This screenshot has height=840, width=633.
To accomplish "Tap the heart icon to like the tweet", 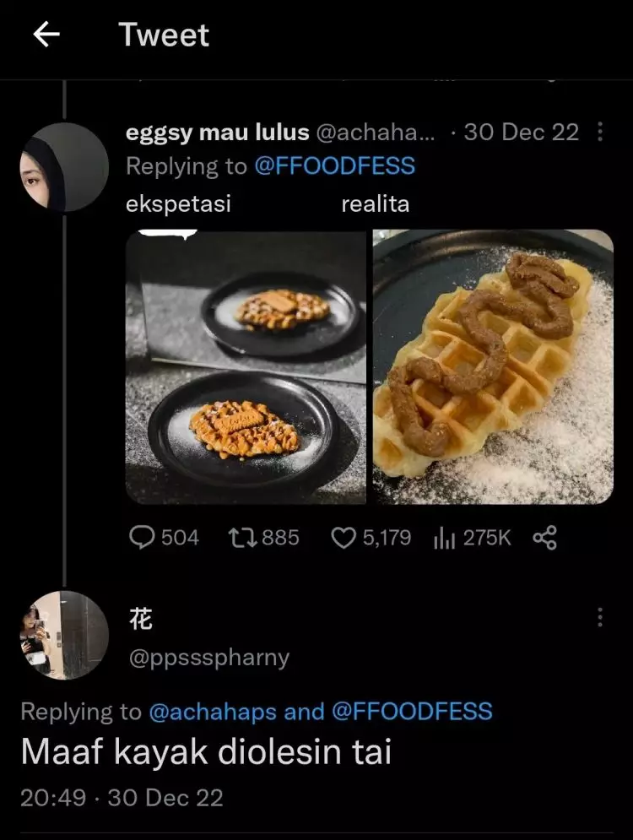I will [x=346, y=537].
